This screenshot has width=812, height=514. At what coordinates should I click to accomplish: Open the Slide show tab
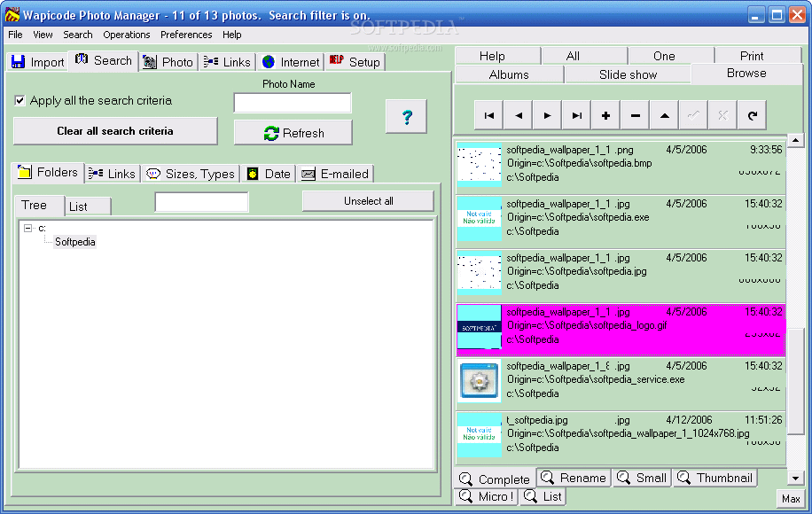[x=628, y=74]
